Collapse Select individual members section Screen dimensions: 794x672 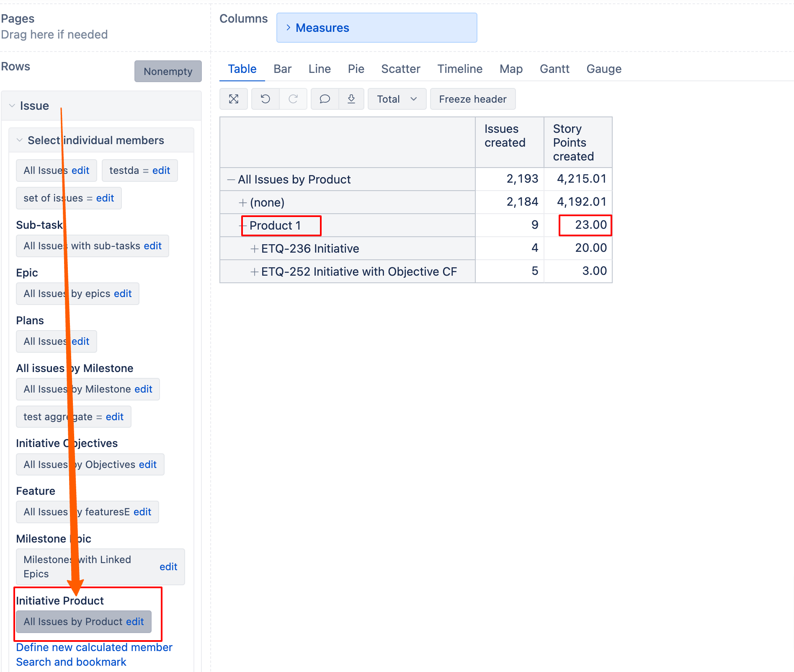point(20,140)
